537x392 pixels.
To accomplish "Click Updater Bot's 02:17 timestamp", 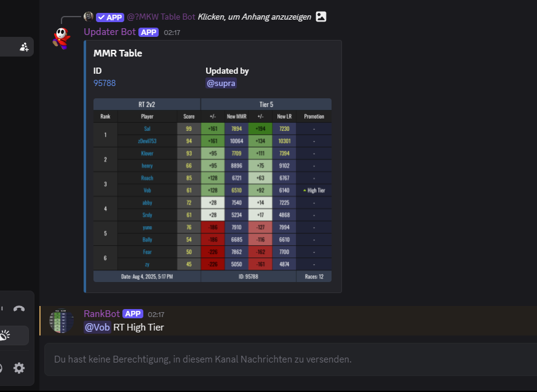I will point(172,33).
